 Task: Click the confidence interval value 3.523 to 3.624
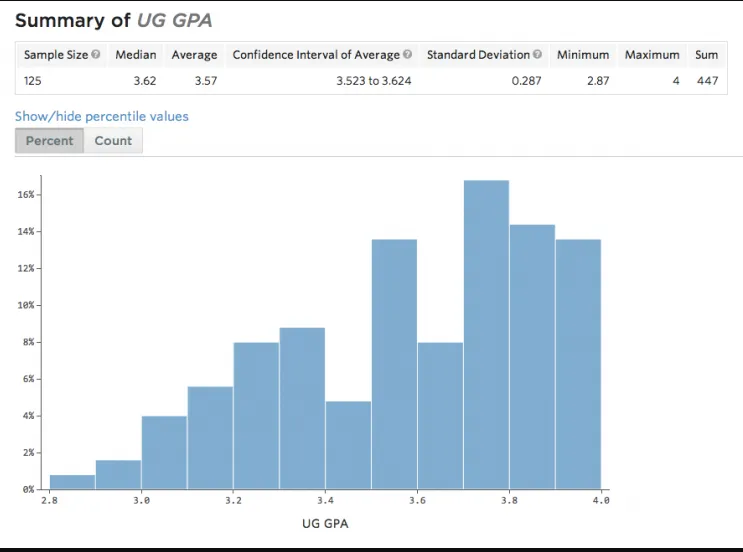[373, 81]
